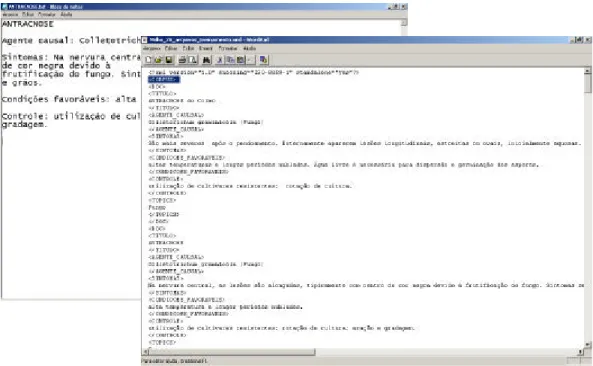Click the first <AGENTE_CAUSAL> opening tag in WordPad
The height and width of the screenshot is (366, 593).
(x=176, y=115)
